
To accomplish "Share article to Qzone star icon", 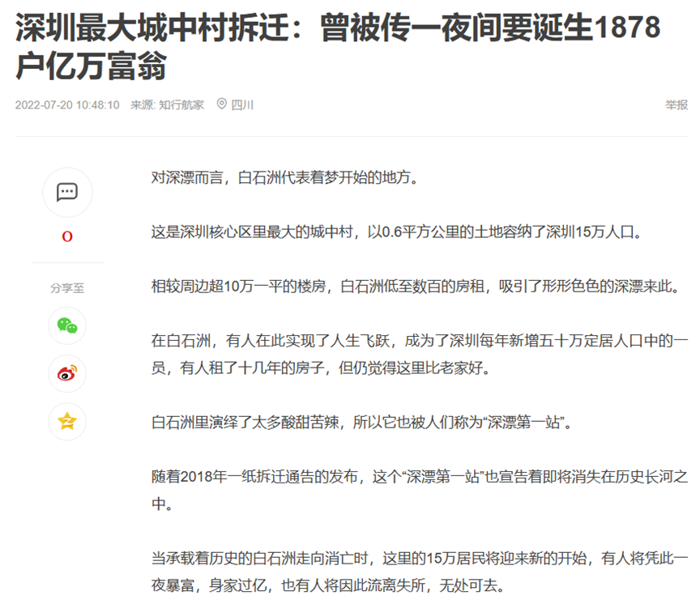I will click(x=67, y=421).
